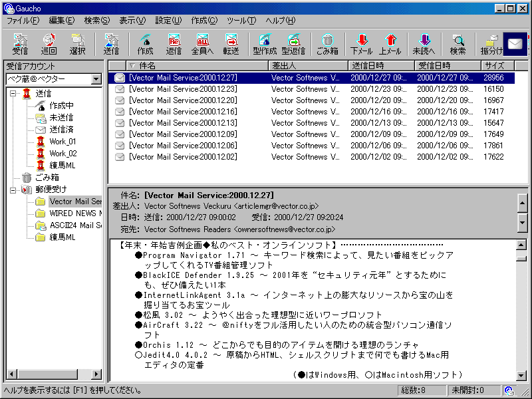Collapse the 郵便受け tree node
This screenshot has width=532, height=399.
(13, 190)
